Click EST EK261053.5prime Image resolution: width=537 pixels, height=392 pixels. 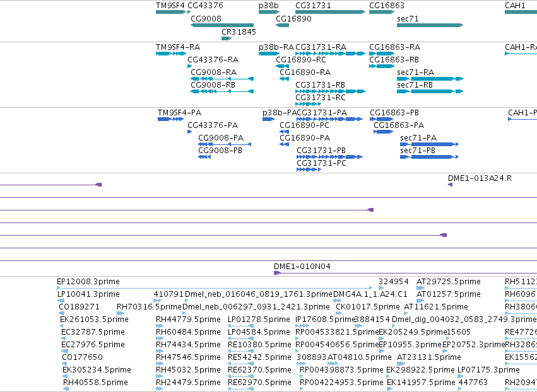pos(61,326)
